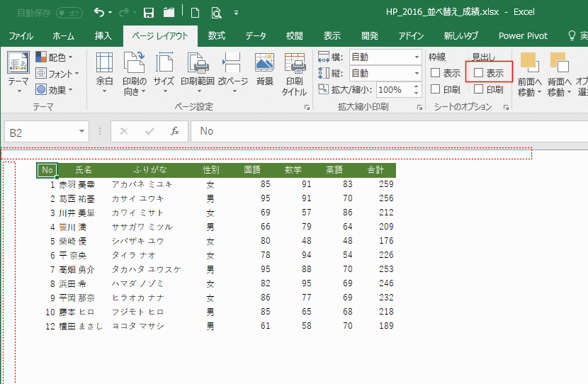
Task: Click the formula bar enter checkmark
Action: tap(149, 131)
